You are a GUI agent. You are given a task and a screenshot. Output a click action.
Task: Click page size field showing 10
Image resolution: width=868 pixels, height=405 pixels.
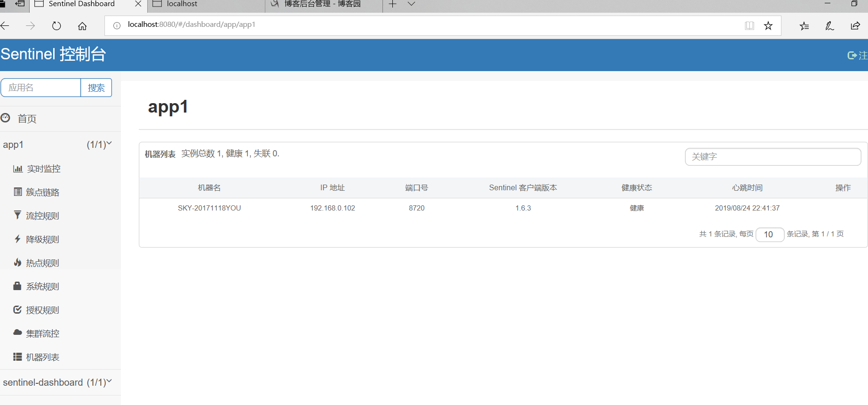click(x=770, y=235)
